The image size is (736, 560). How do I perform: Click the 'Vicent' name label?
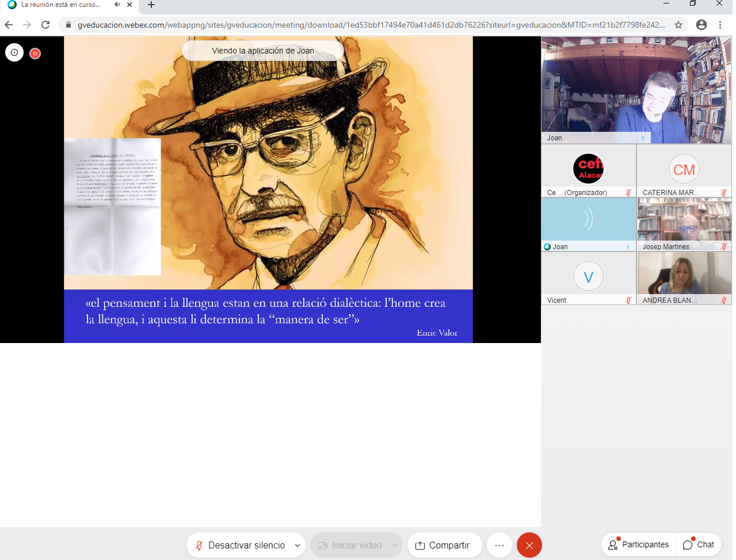[556, 300]
